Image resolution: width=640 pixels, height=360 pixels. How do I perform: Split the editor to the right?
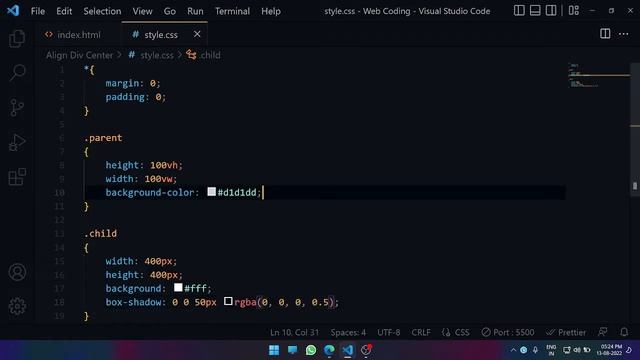(605, 34)
